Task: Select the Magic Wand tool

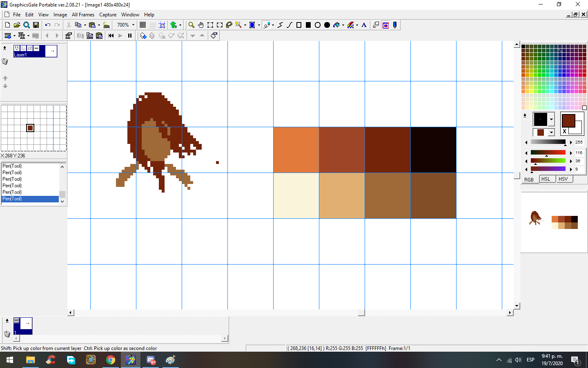Action: coord(238,25)
